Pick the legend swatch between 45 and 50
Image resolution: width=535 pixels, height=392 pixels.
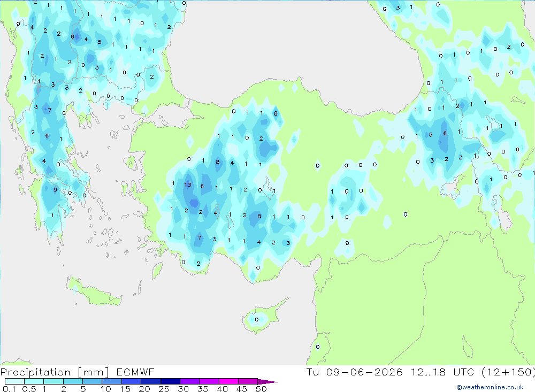pyautogui.click(x=248, y=381)
